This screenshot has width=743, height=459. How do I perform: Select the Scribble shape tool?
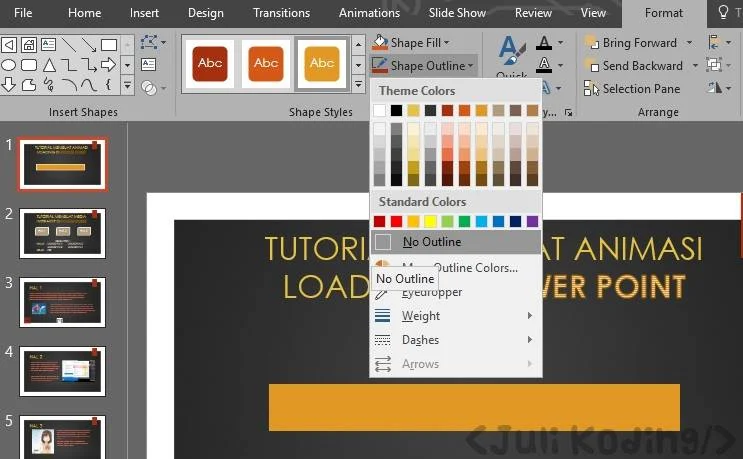[x=49, y=85]
